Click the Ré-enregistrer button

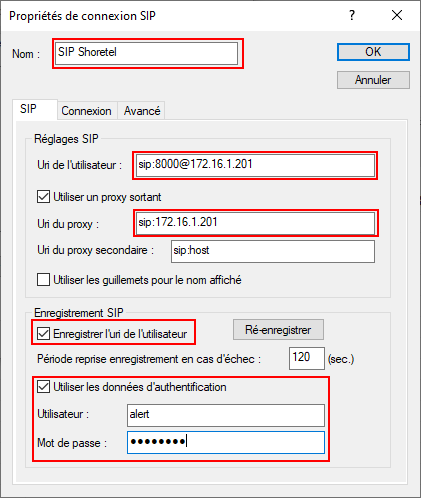(278, 330)
